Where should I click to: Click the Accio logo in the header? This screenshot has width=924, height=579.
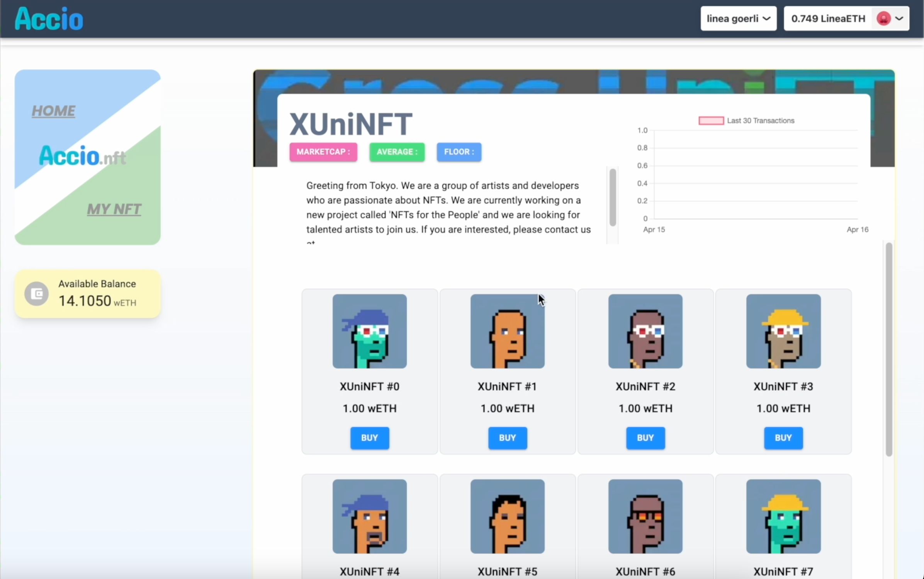[49, 19]
